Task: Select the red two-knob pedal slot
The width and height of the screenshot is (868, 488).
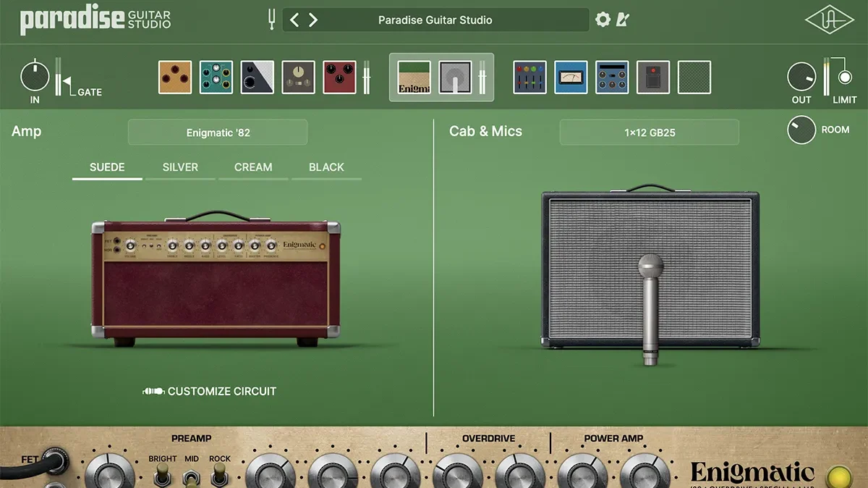Action: (339, 77)
